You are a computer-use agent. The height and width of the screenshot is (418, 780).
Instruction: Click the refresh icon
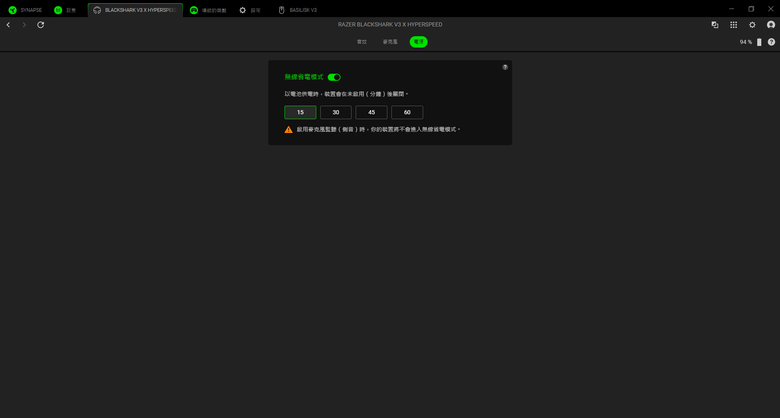coord(41,24)
